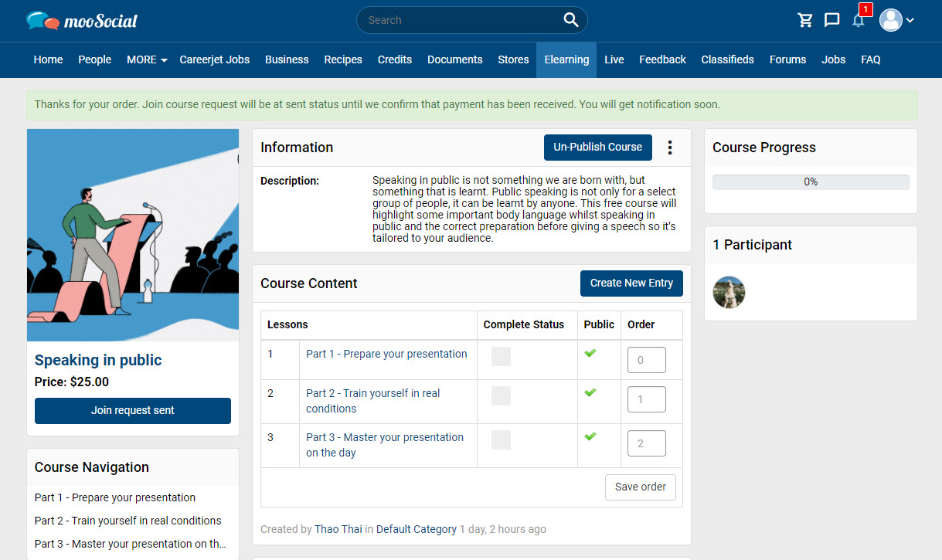
Task: Select the Elearning tab
Action: click(566, 59)
